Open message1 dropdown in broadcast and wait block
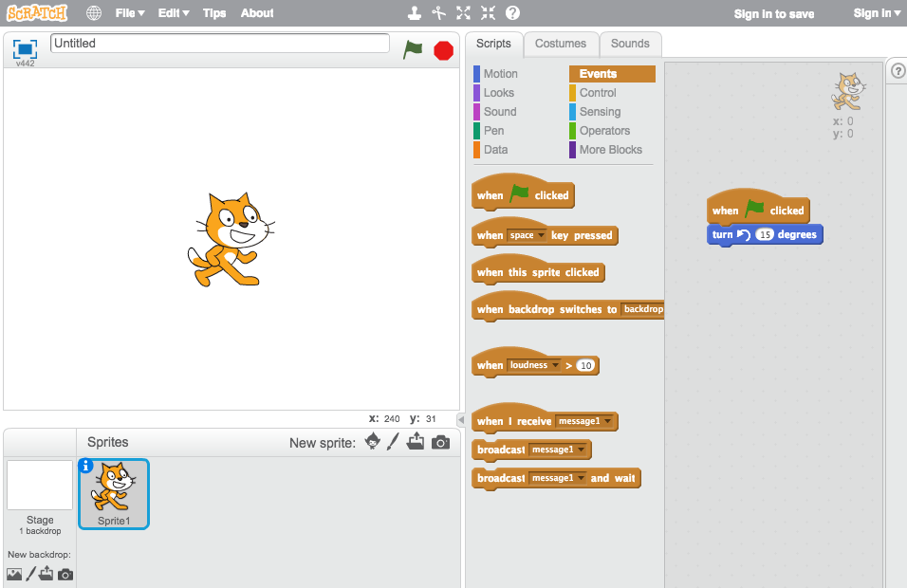This screenshot has height=588, width=907. [x=558, y=478]
